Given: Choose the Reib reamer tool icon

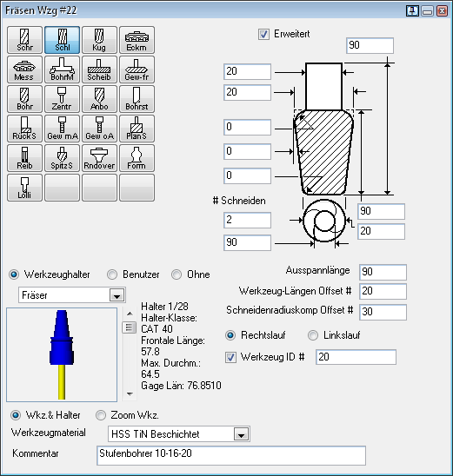Looking at the screenshot, I should click(24, 158).
